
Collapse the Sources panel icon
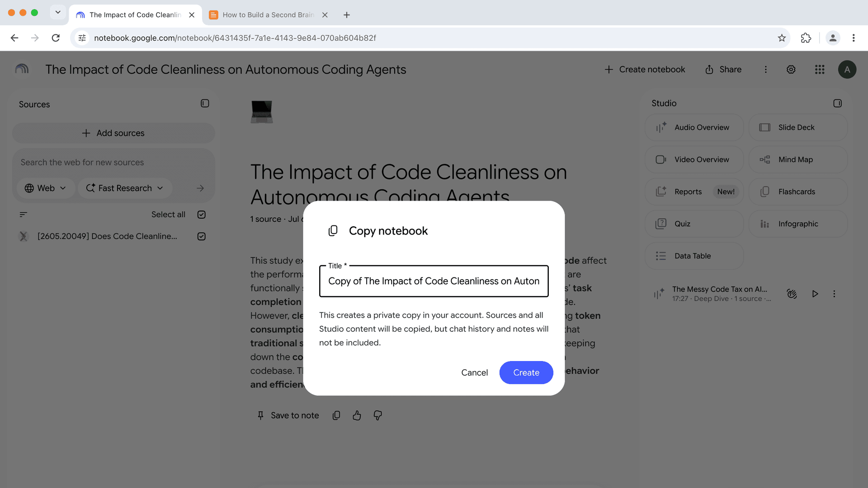pyautogui.click(x=205, y=103)
